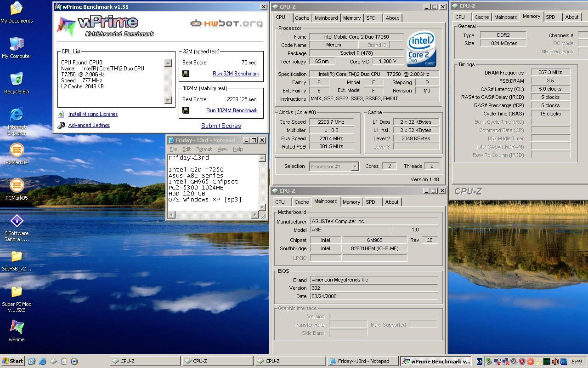Click the Windows Media Player Quick Launch icon
The width and height of the screenshot is (588, 368).
74,362
